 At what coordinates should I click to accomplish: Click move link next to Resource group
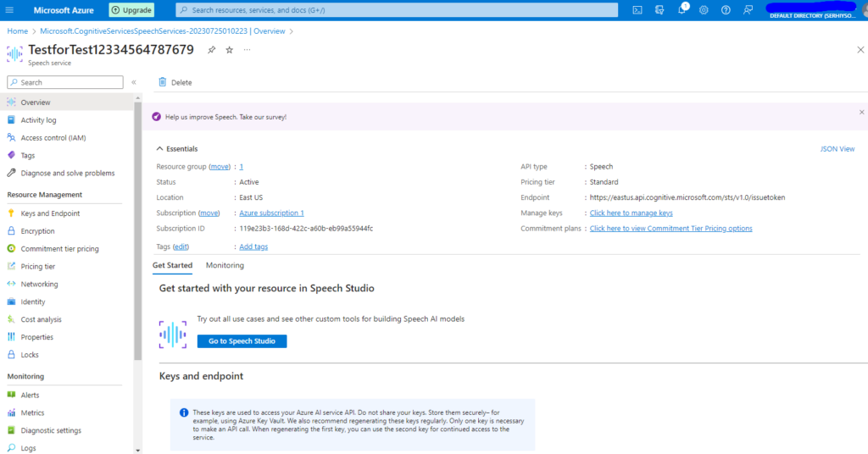pos(220,167)
